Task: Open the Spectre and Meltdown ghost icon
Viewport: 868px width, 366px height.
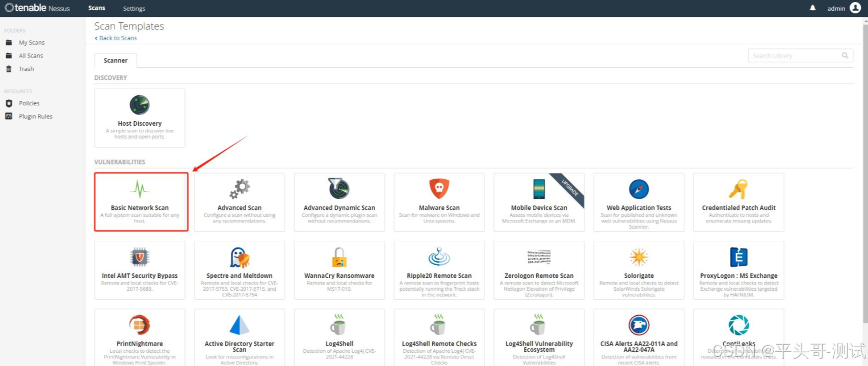Action: [x=240, y=257]
